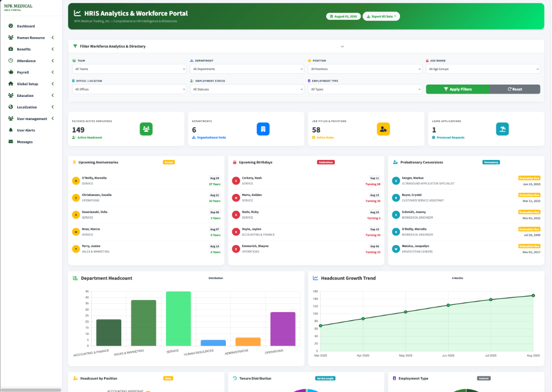Open the Export All Data dropdown
This screenshot has width=552, height=392.
tap(381, 16)
